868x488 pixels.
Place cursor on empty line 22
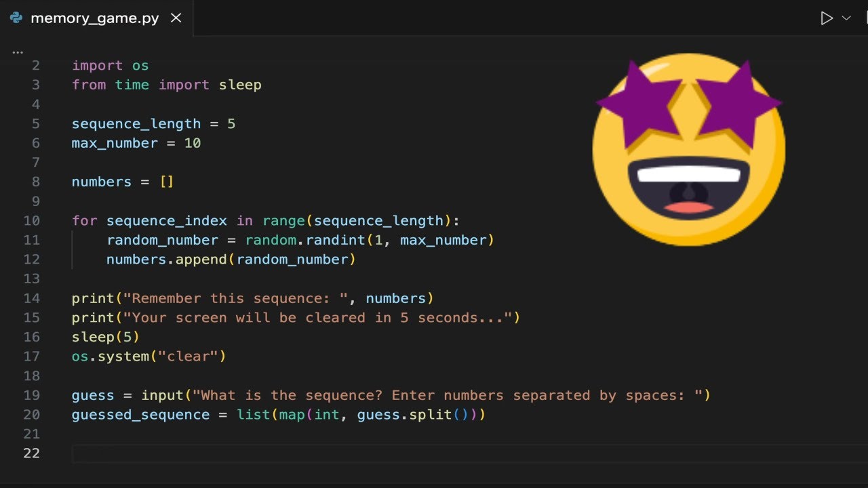coord(271,453)
